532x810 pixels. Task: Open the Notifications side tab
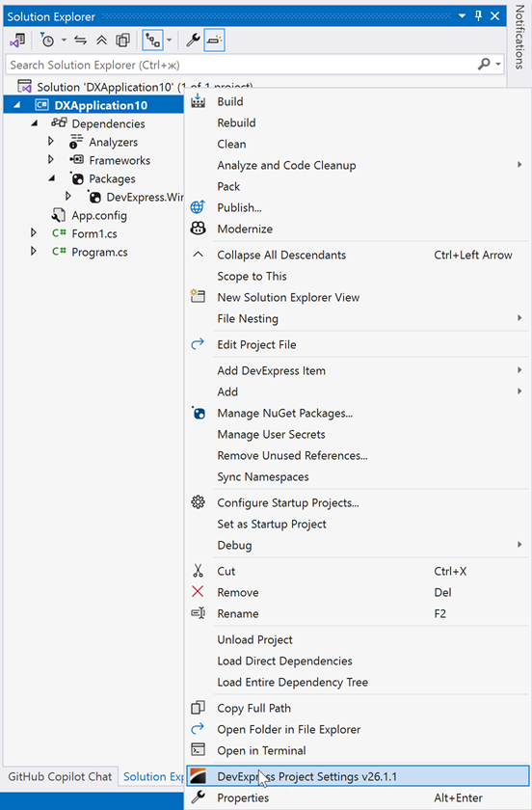[519, 37]
